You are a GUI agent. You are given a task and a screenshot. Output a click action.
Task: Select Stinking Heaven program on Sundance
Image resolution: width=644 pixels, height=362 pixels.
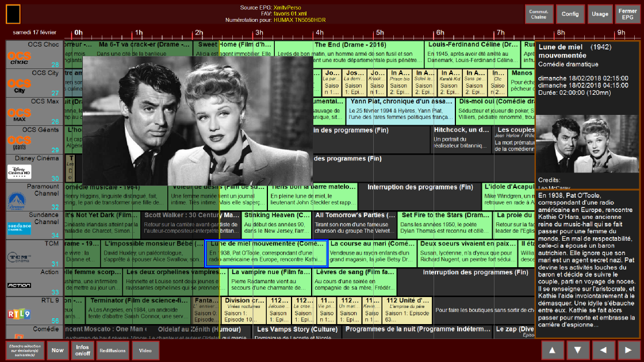pyautogui.click(x=277, y=225)
